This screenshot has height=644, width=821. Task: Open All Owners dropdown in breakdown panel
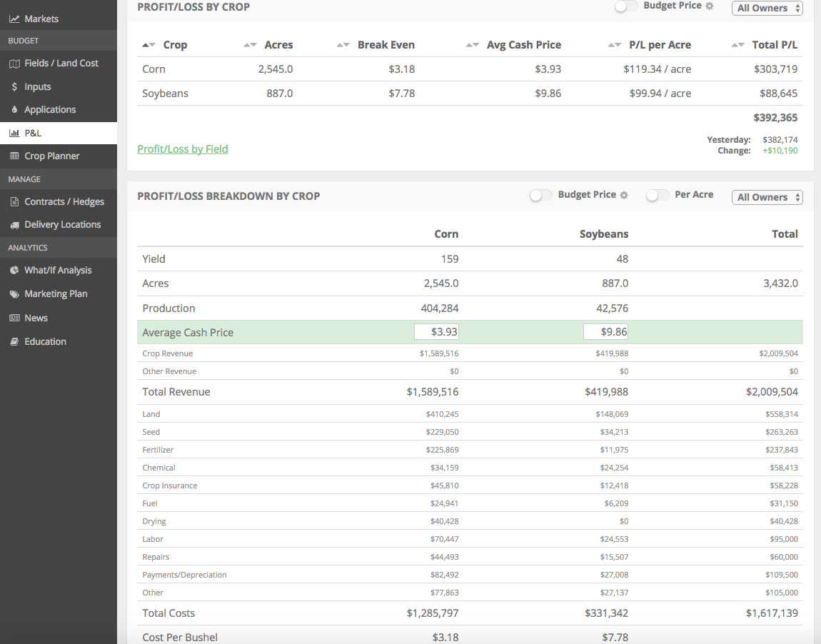click(x=767, y=197)
